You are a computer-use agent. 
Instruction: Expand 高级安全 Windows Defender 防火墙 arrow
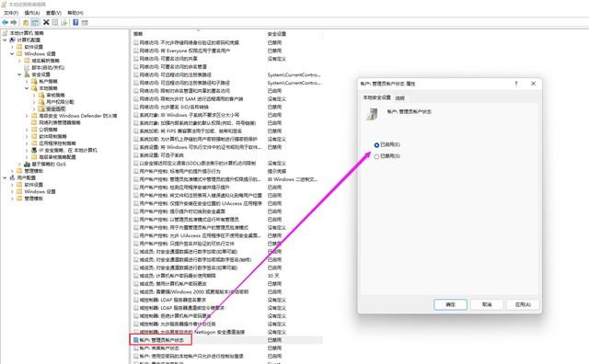click(27, 116)
